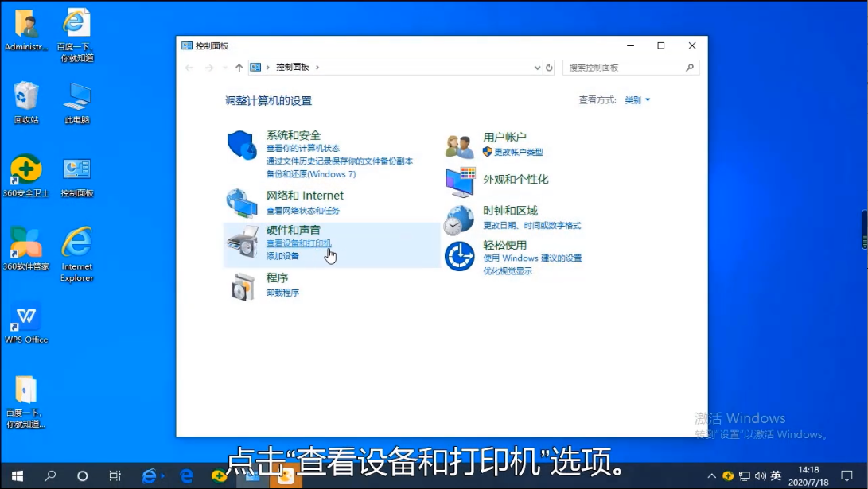The image size is (868, 489).
Task: Expand the 类别 view-by dropdown
Action: pyautogui.click(x=638, y=100)
